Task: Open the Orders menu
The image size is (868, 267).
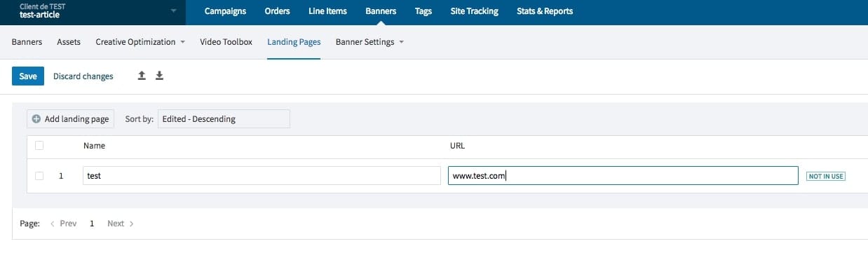Action: click(x=278, y=11)
